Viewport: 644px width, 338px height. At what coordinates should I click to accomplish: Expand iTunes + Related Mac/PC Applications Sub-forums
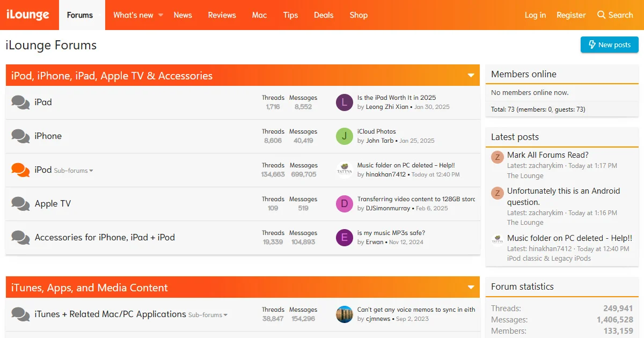point(208,315)
